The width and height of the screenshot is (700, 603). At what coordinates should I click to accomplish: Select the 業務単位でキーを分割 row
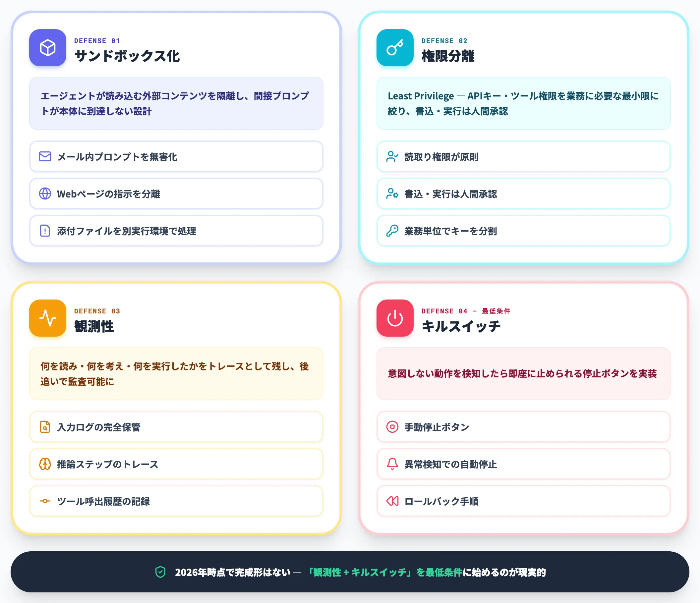coord(524,231)
